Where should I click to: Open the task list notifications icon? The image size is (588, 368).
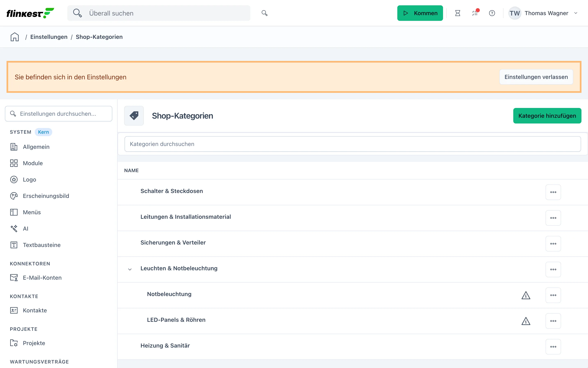tap(475, 13)
